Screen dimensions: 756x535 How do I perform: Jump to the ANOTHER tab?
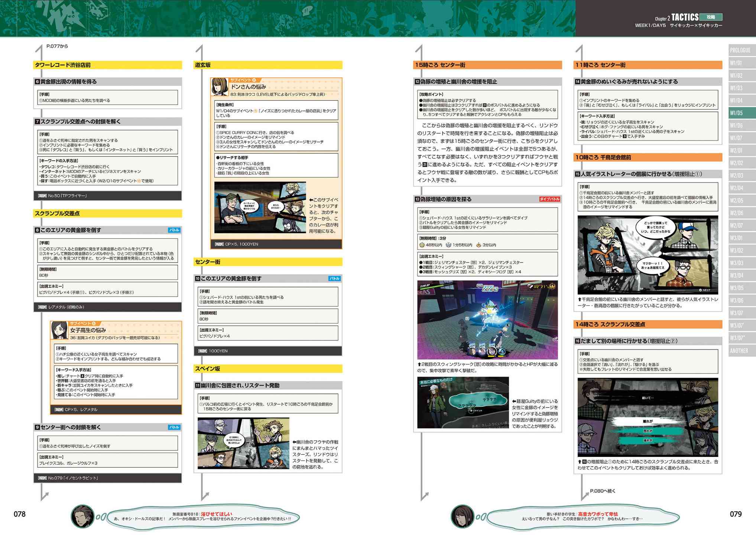(x=739, y=351)
